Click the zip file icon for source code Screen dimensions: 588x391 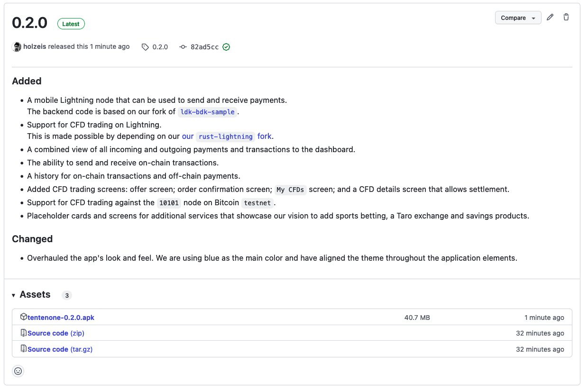click(x=24, y=333)
